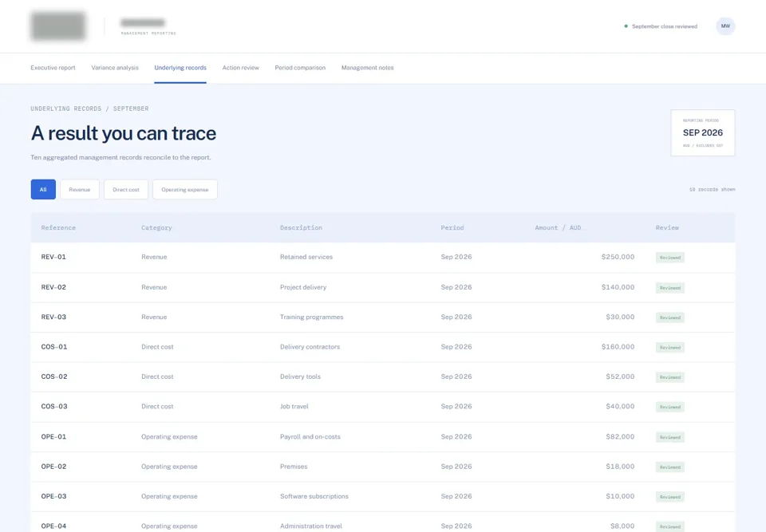This screenshot has width=766, height=532.
Task: Click the Delivery tools description
Action: (x=301, y=376)
